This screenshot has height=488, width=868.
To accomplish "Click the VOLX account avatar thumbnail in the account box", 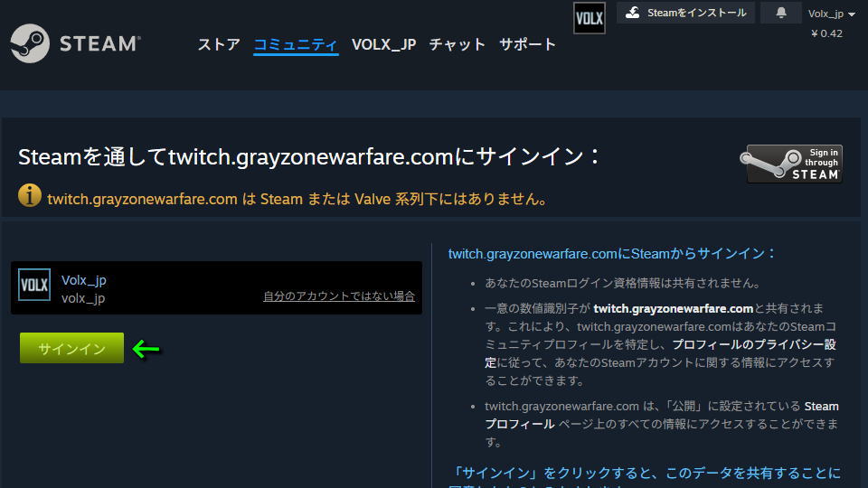I will 34,285.
